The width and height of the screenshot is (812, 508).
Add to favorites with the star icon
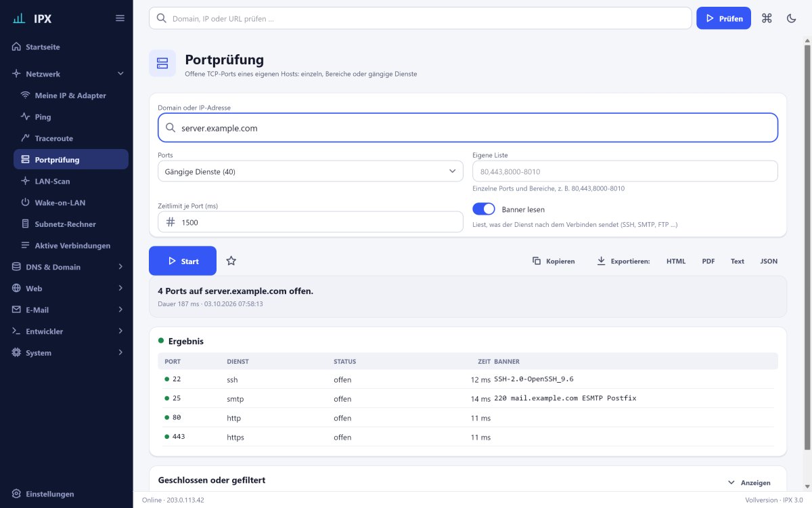point(231,261)
